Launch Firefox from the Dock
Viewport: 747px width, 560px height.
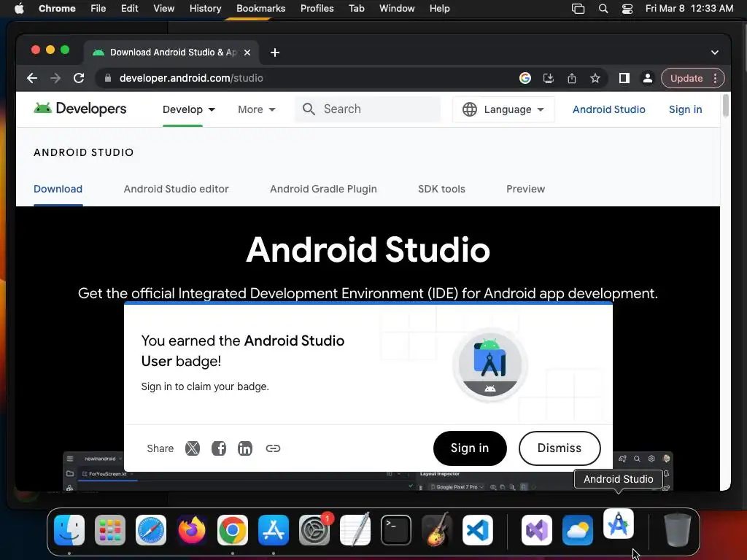[x=192, y=530]
